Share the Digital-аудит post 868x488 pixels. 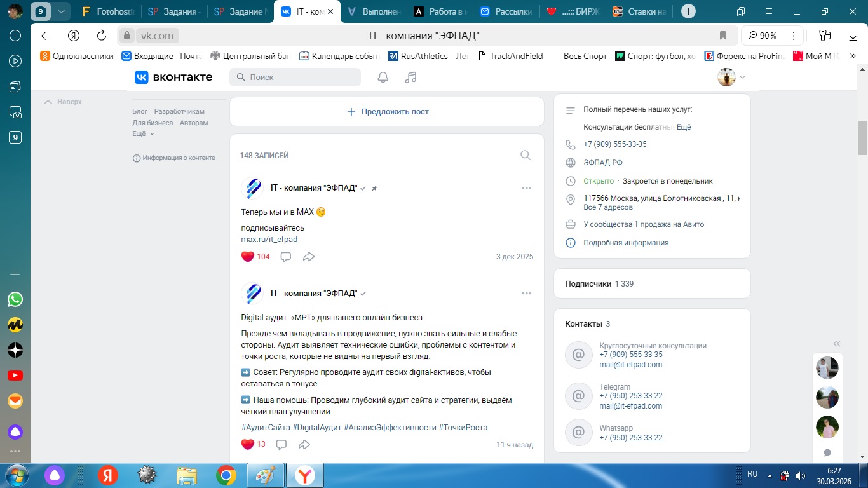(304, 444)
